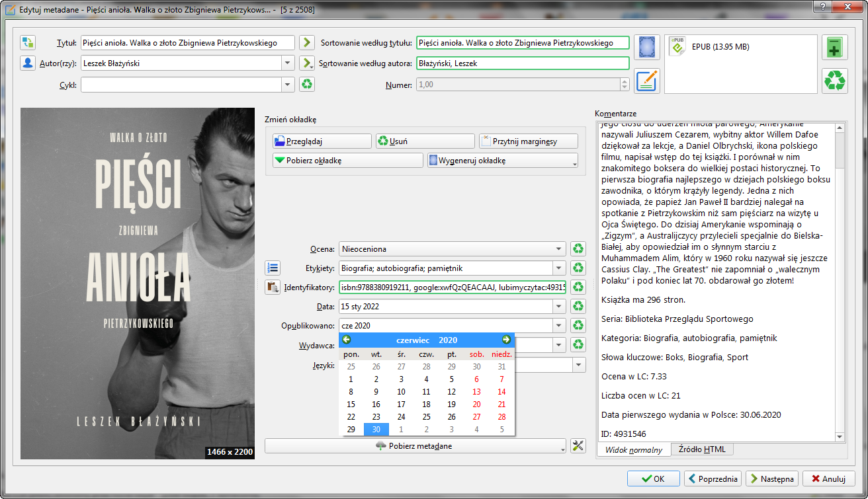Image resolution: width=868 pixels, height=499 pixels.
Task: Clear the Opublikowano published date
Action: point(578,326)
